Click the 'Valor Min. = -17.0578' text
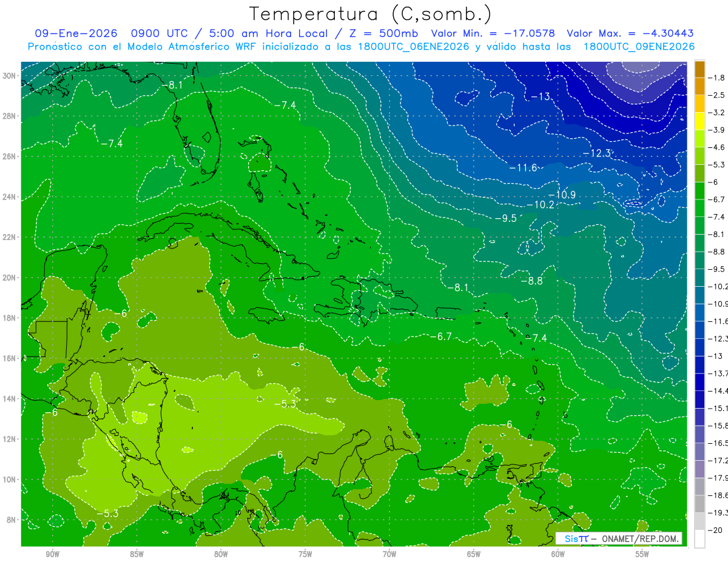This screenshot has height=562, width=728. click(x=494, y=33)
